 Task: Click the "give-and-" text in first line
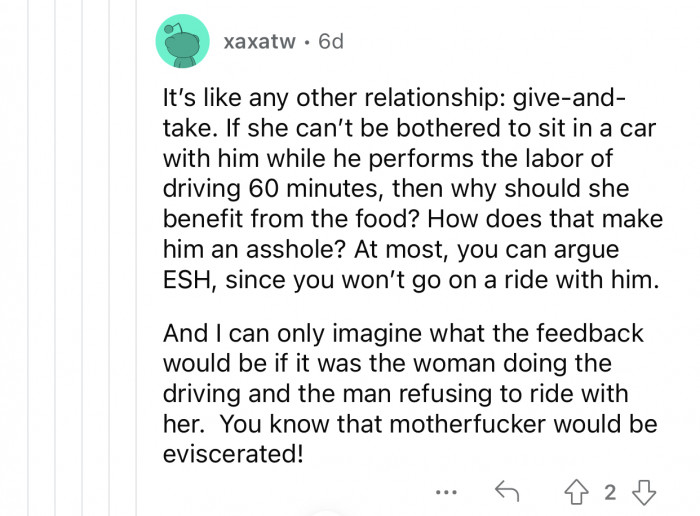[570, 100]
